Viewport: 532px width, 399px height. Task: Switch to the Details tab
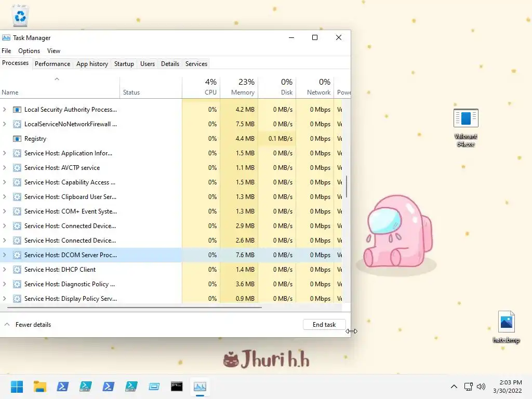click(170, 64)
